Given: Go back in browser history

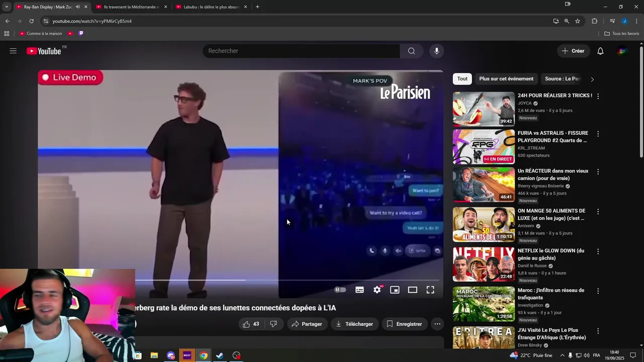Looking at the screenshot, I should coord(7,21).
